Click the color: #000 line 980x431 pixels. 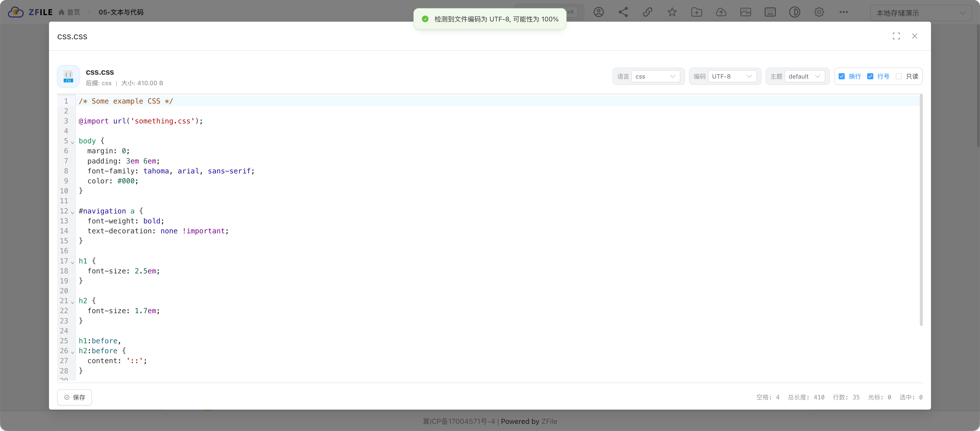tap(113, 181)
